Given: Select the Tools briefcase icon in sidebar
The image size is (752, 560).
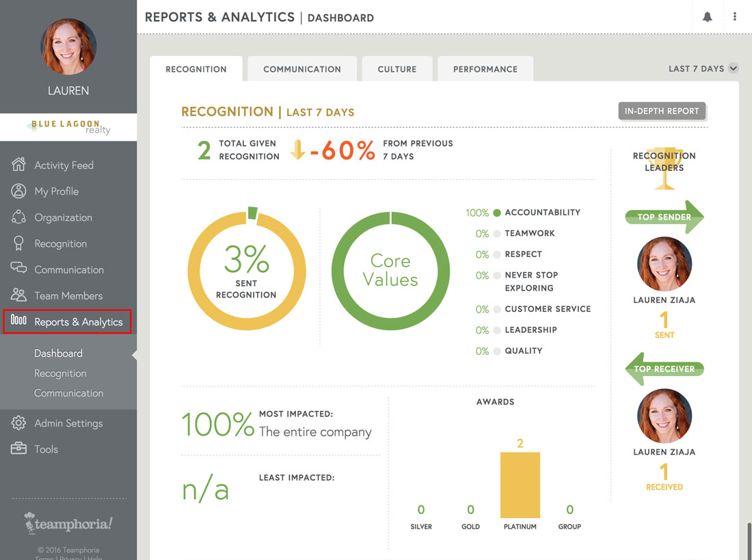Looking at the screenshot, I should (20, 449).
